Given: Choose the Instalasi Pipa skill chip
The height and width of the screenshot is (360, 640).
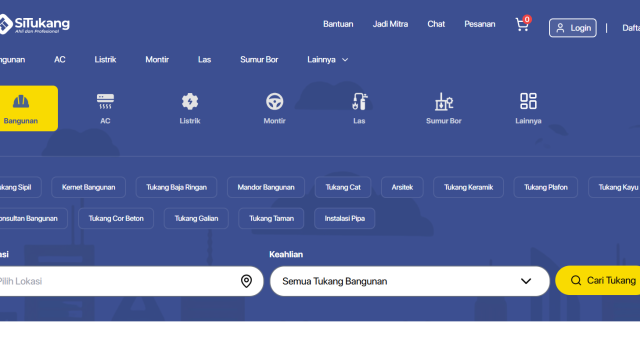Looking at the screenshot, I should pos(344,218).
